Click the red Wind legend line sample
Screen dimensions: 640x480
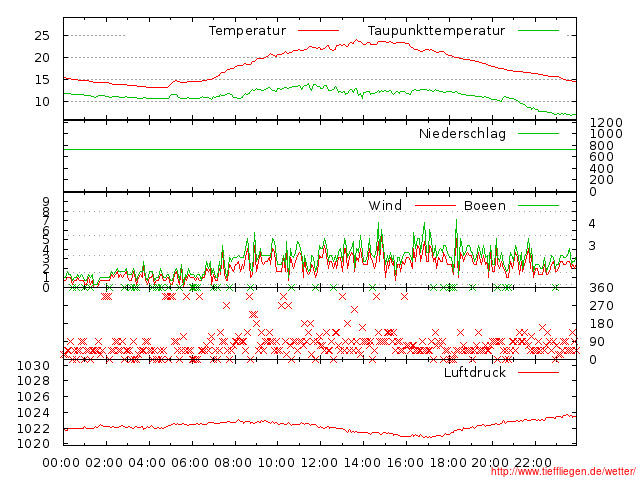point(435,205)
